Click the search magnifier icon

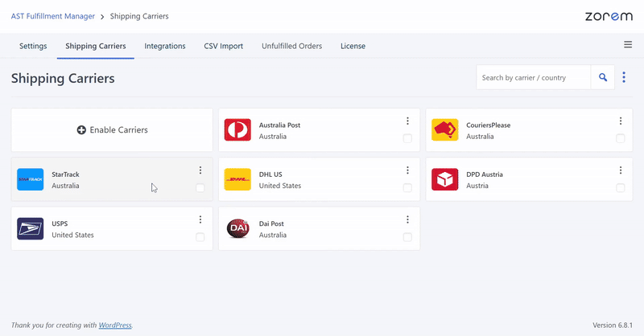pyautogui.click(x=602, y=78)
